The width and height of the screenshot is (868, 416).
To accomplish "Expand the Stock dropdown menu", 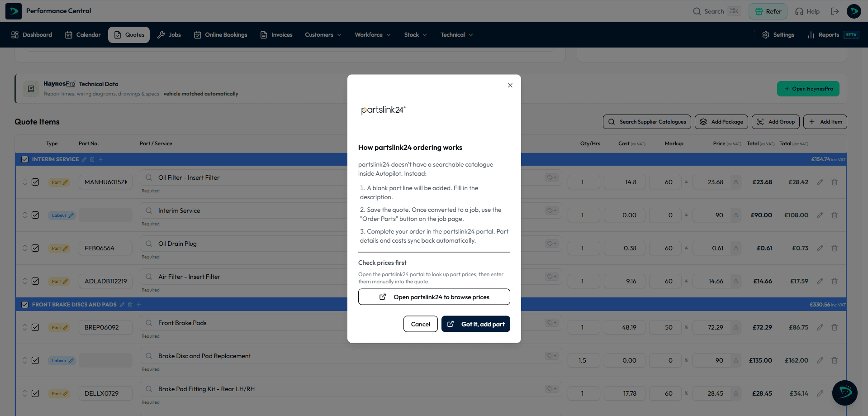I will tap(415, 35).
